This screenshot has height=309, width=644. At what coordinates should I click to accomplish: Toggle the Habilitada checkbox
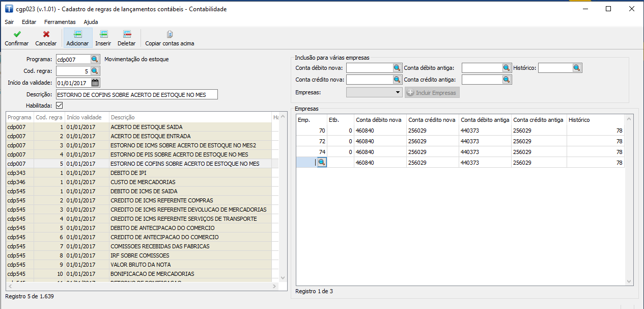click(x=60, y=106)
